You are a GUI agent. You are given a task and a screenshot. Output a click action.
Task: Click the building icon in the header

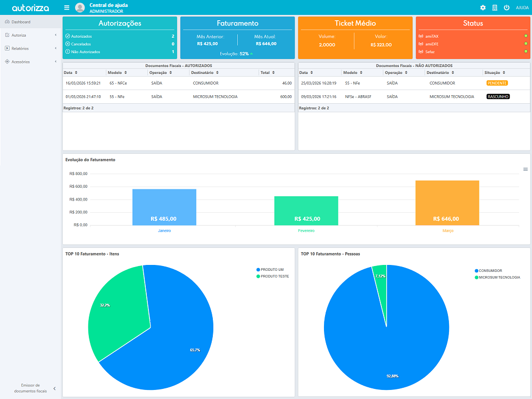[x=495, y=8]
